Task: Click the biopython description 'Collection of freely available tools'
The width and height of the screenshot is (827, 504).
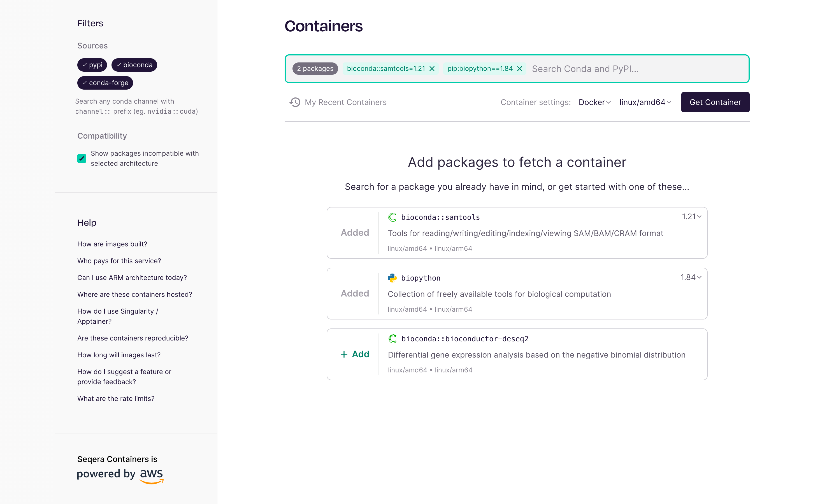Action: 499,294
